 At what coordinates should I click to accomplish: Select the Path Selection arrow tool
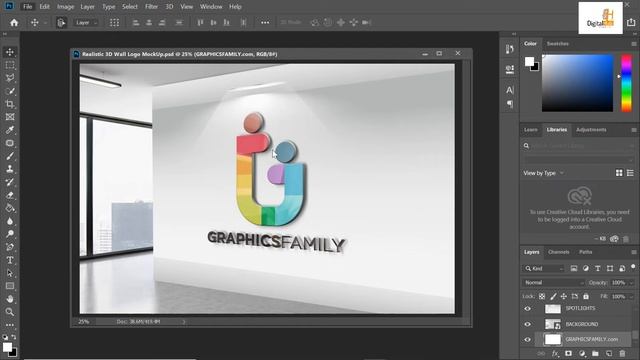10,273
